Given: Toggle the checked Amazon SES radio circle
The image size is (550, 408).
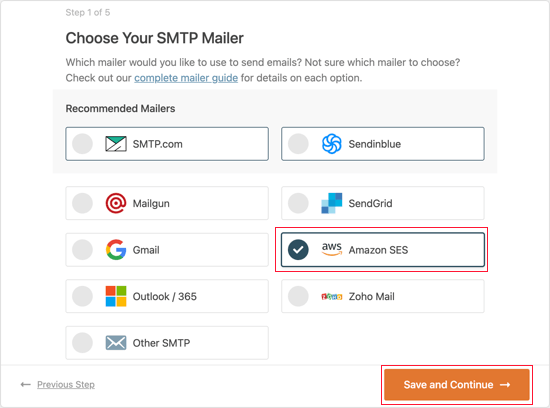Looking at the screenshot, I should tap(298, 250).
